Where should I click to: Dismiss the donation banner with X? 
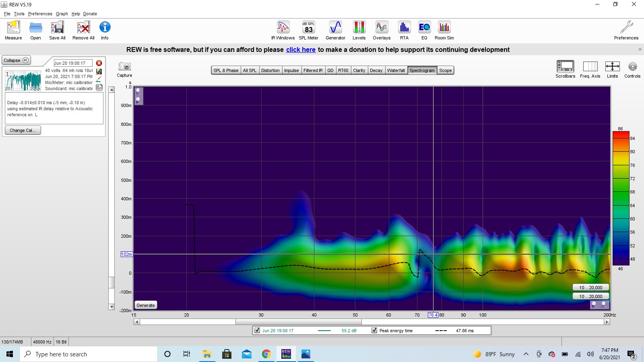click(640, 49)
